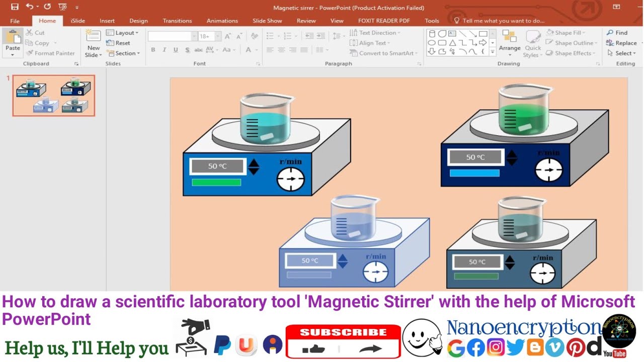Viewport: 644px width, 362px height.
Task: Click the Cut scissors button
Action: pos(35,33)
